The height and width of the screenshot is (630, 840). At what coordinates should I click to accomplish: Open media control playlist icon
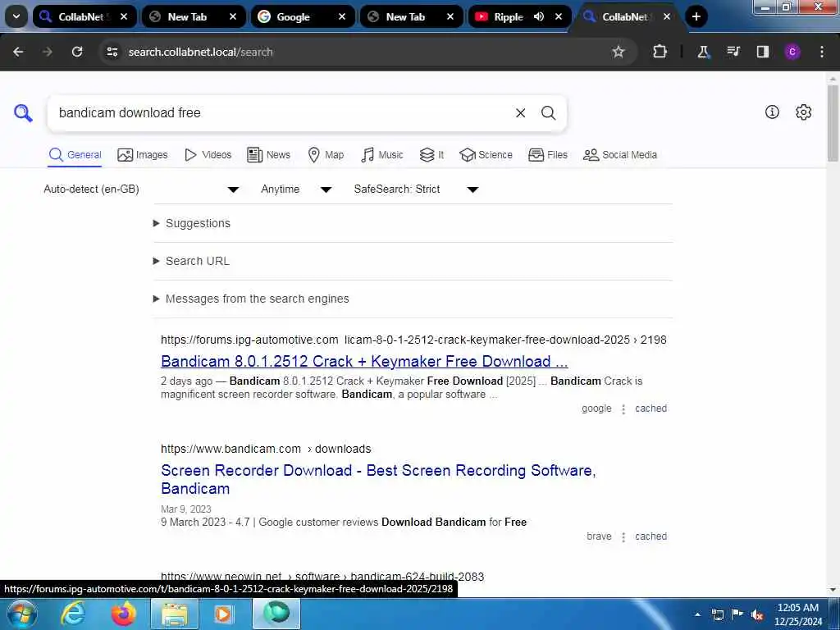[733, 52]
